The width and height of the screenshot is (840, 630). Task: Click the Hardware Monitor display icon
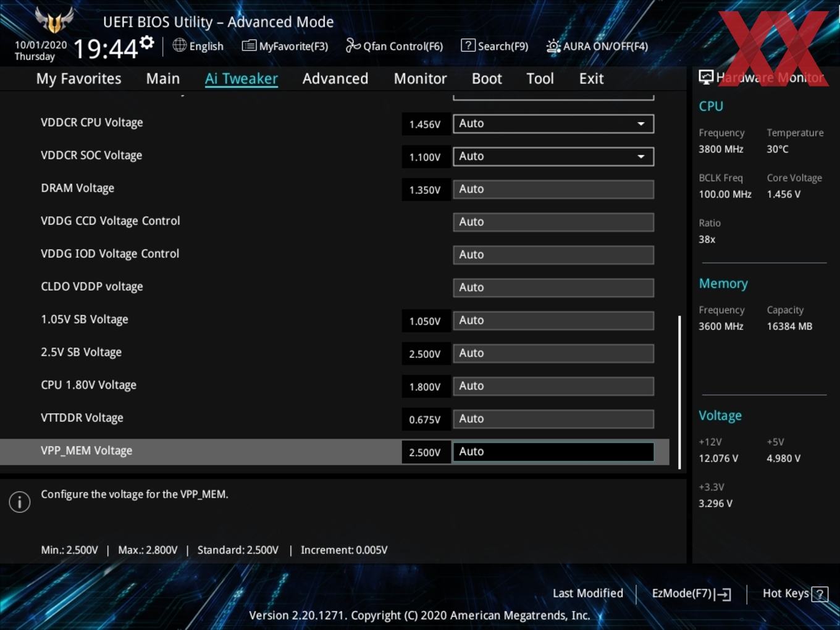[706, 77]
